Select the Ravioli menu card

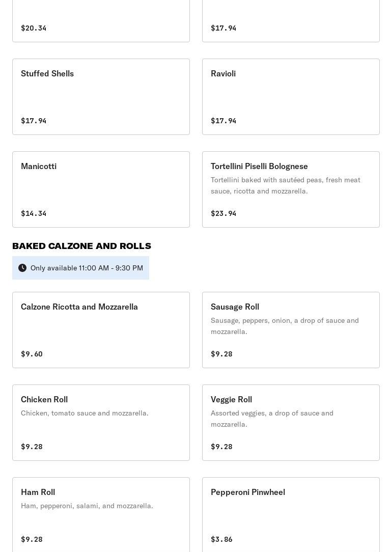tap(291, 97)
